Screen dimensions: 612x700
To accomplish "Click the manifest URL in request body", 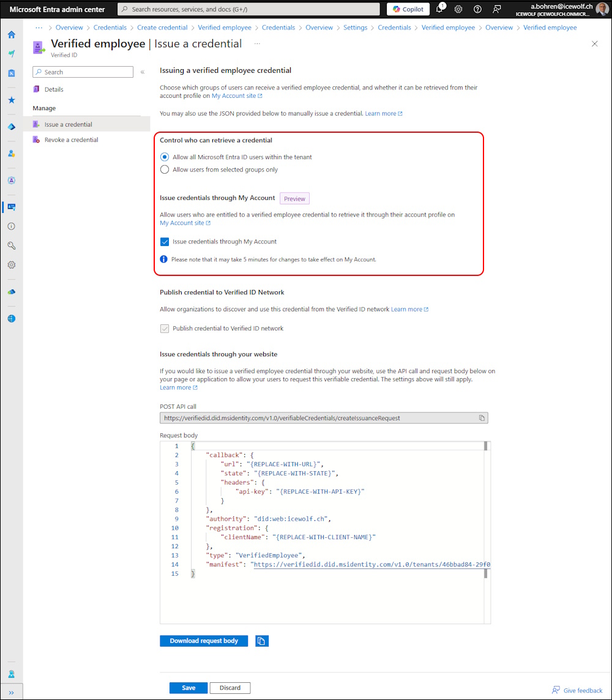I will tap(372, 565).
